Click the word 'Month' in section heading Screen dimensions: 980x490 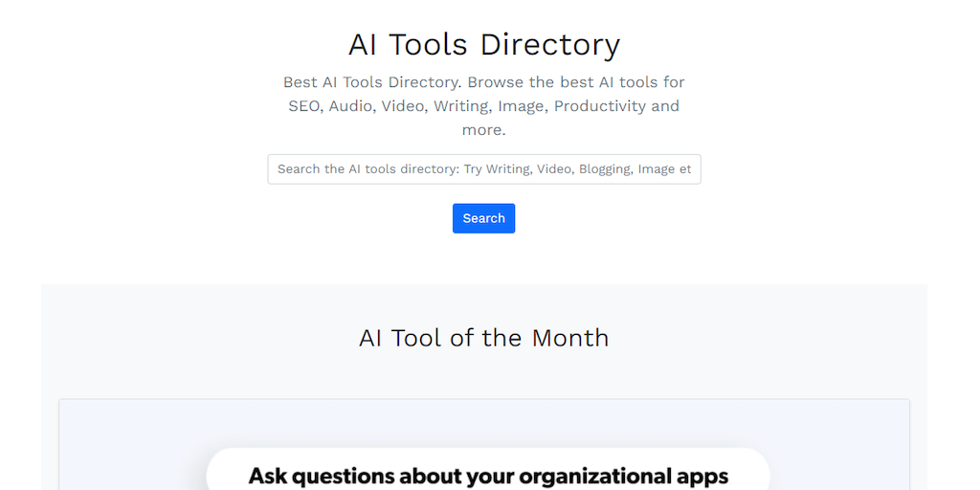pyautogui.click(x=569, y=338)
